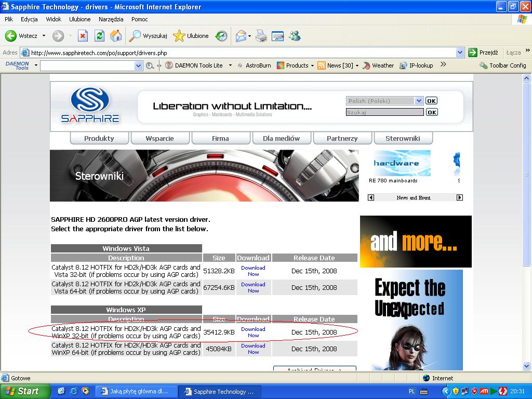This screenshot has height=399, width=532.
Task: Open browsing history clock icon
Action: coord(221,36)
